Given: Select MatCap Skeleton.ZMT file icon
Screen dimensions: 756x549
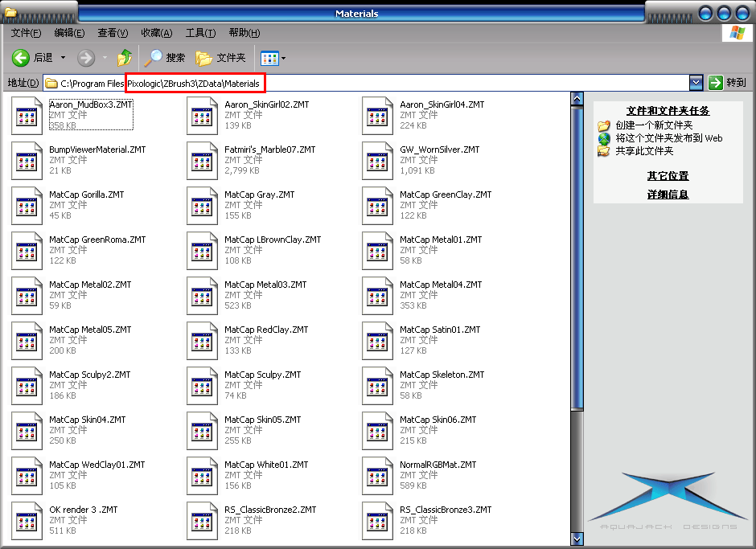Looking at the screenshot, I should pos(377,386).
